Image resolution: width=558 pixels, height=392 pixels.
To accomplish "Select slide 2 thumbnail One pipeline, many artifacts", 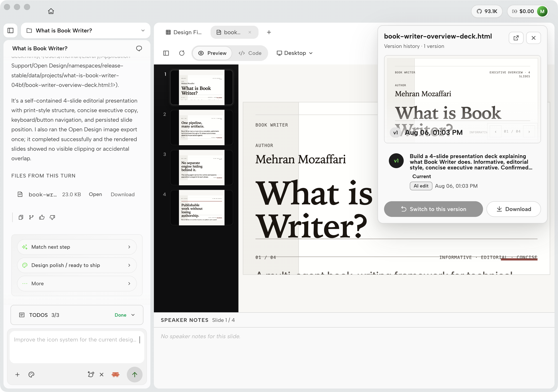I will pos(201,127).
